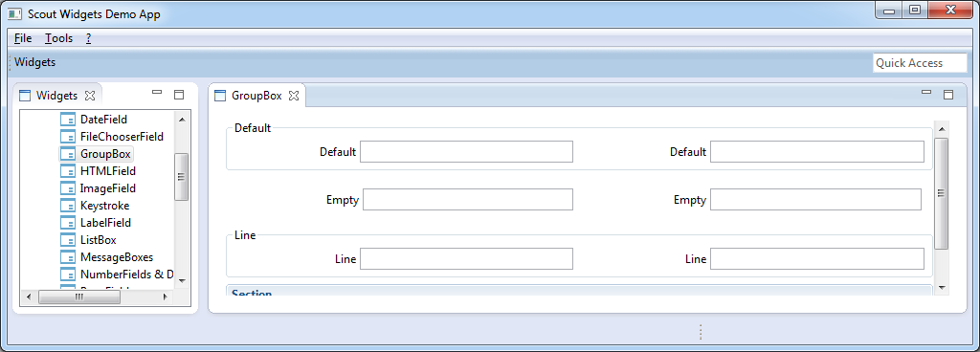This screenshot has width=980, height=352.
Task: Expand the Section group header
Action: tap(579, 291)
